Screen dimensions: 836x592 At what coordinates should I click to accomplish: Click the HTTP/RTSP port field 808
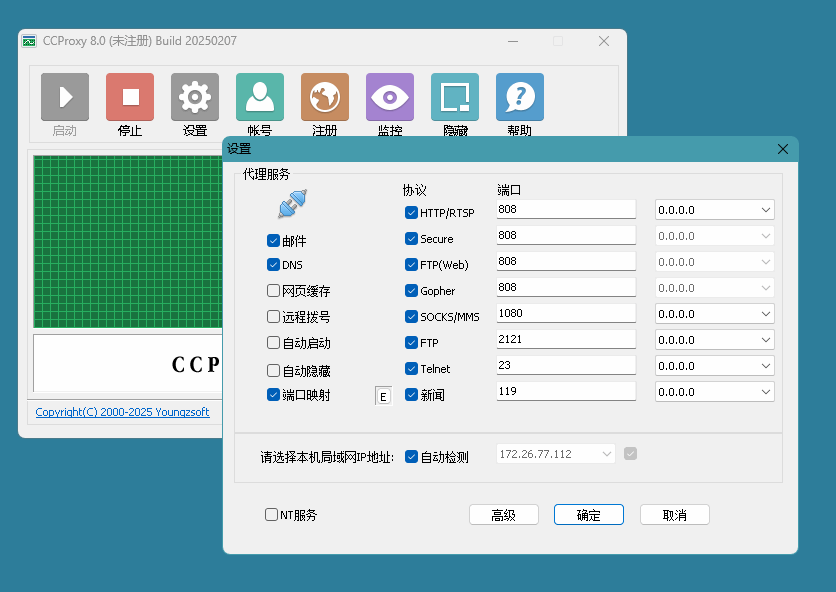click(x=566, y=209)
